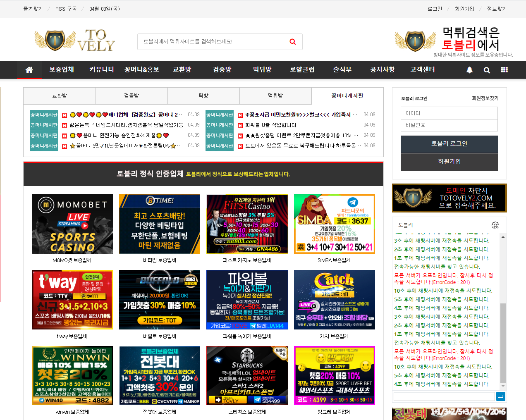Viewport: 526px width, 420px height.
Task: Open the WINWIN banner
Action: click(x=72, y=376)
